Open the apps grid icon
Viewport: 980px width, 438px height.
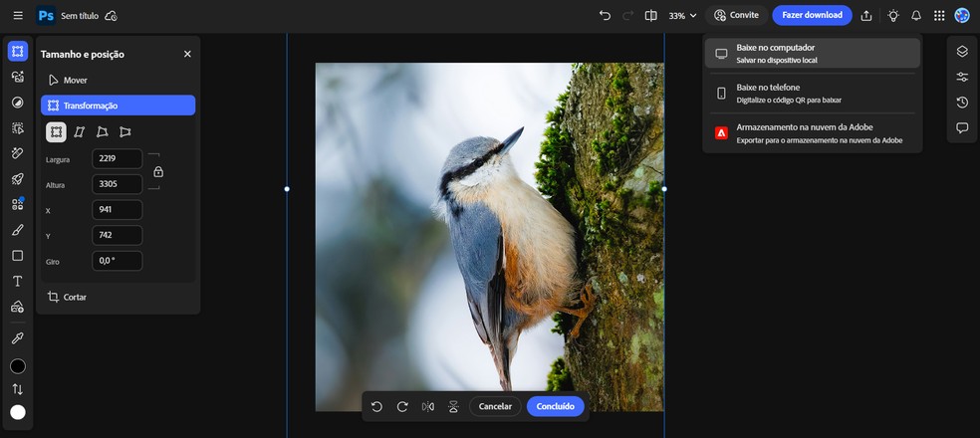(x=938, y=16)
